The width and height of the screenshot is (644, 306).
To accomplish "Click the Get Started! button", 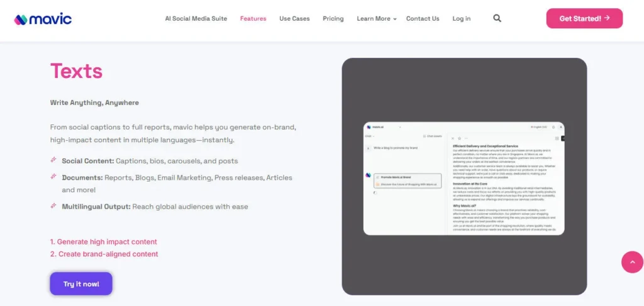I will click(584, 19).
